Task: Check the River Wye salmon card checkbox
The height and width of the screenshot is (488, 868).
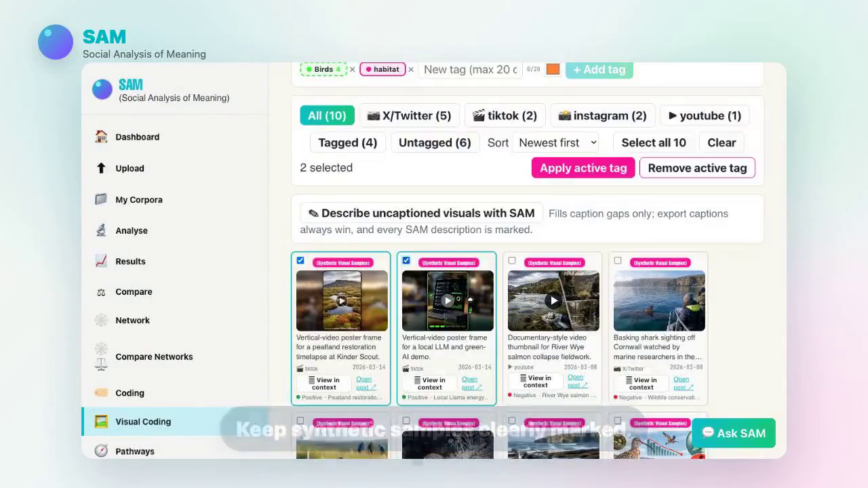Action: point(512,260)
